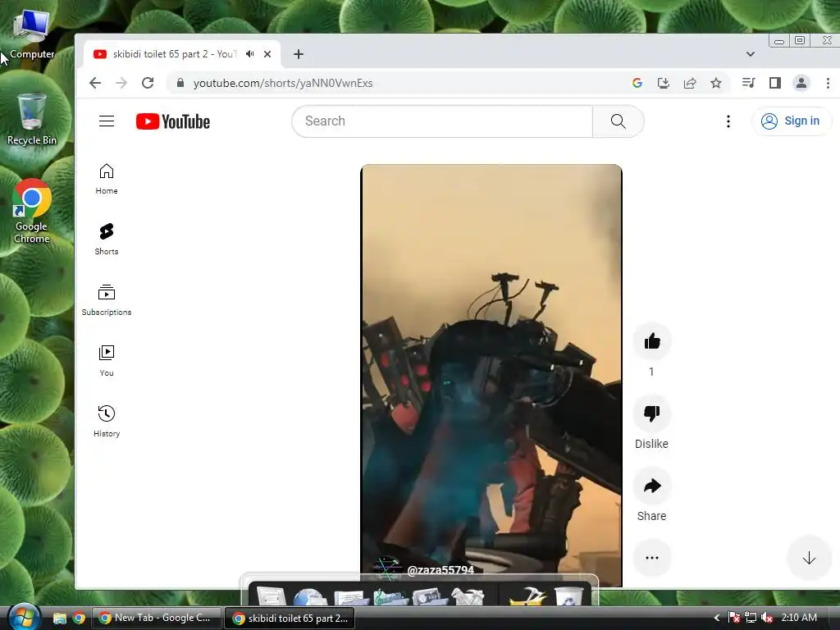The image size is (840, 630).
Task: Open tools icon in the dock
Action: [x=468, y=597]
